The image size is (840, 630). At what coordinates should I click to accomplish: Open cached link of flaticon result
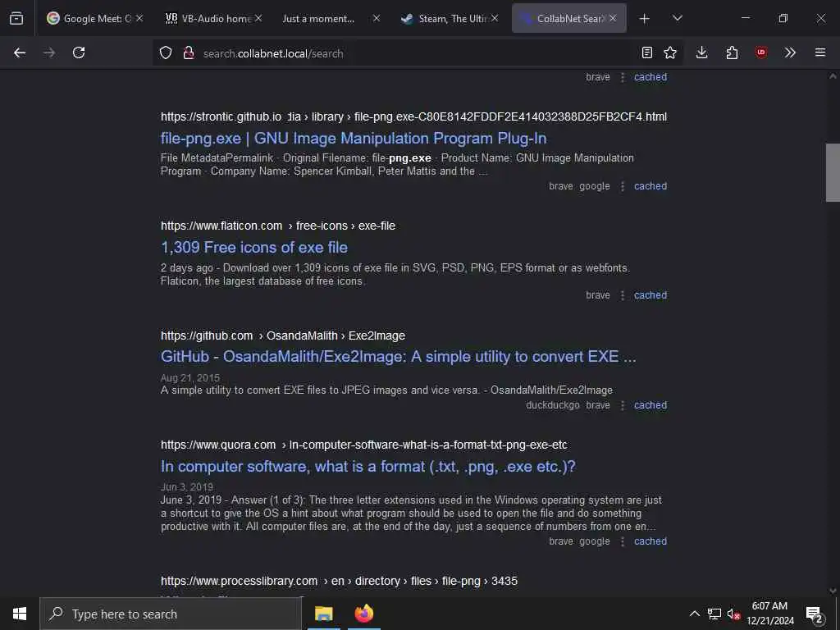651,295
